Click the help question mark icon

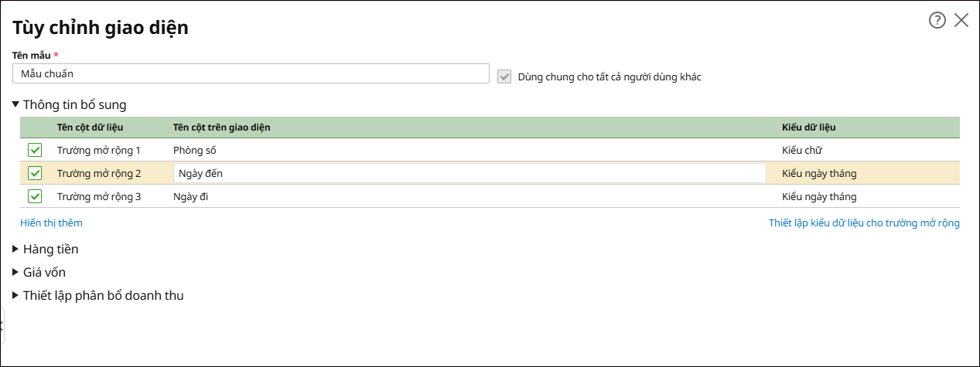[x=937, y=20]
